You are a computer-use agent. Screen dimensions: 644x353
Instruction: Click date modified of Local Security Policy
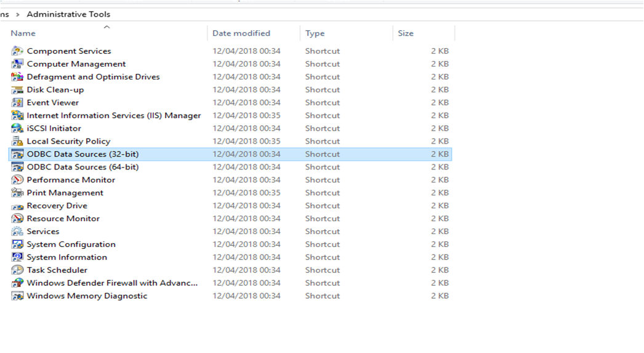pyautogui.click(x=246, y=141)
